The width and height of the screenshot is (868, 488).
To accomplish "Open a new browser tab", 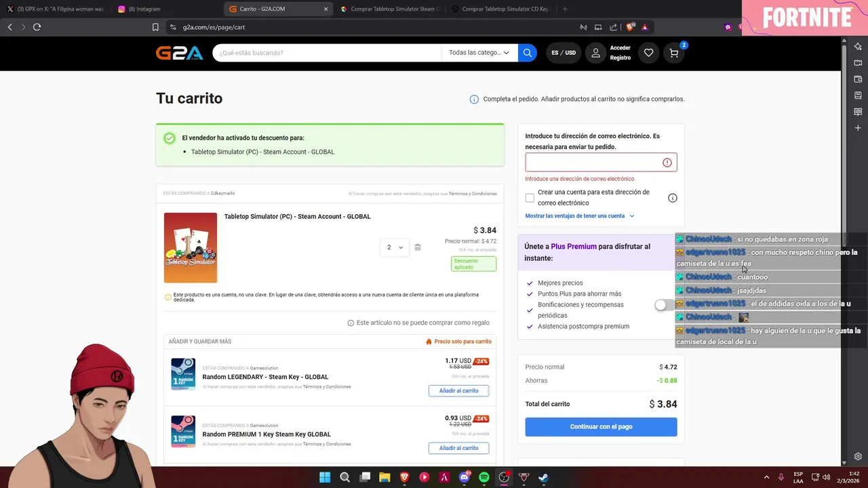I will pos(565,9).
